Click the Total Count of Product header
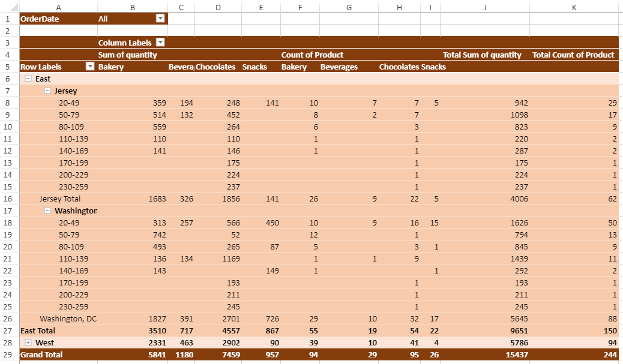The height and width of the screenshot is (364, 623). tap(573, 55)
